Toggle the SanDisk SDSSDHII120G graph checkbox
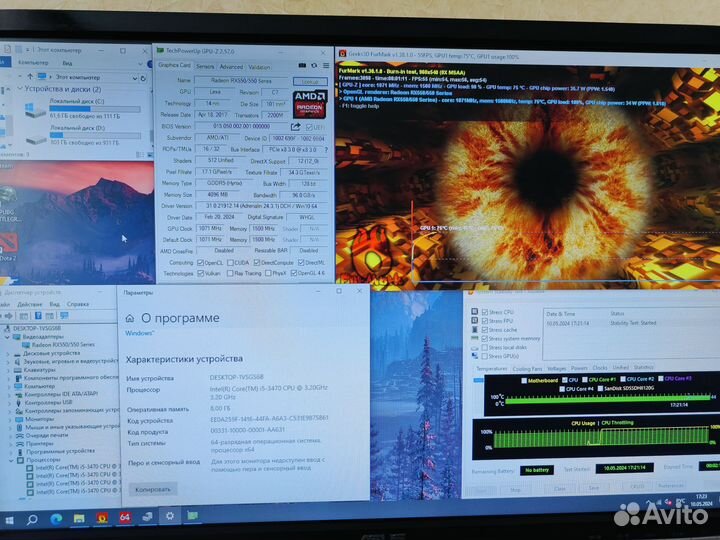720x540 pixels. pyautogui.click(x=600, y=388)
